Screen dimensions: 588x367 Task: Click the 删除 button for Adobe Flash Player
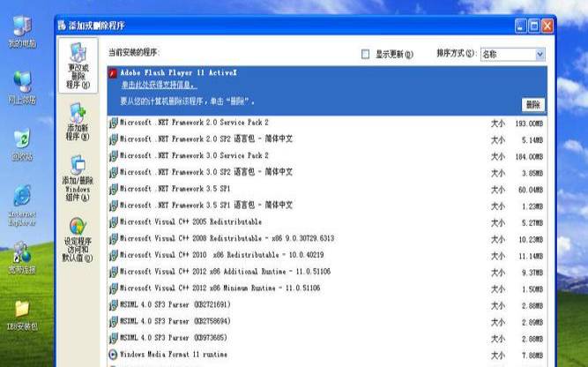[532, 105]
